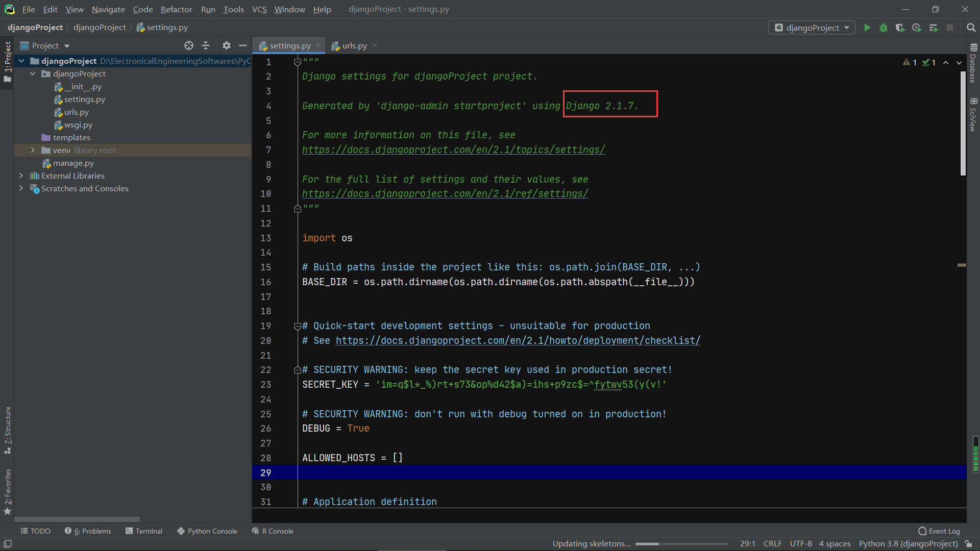The image size is (980, 551).
Task: Expand External Libraries node
Action: click(x=21, y=176)
